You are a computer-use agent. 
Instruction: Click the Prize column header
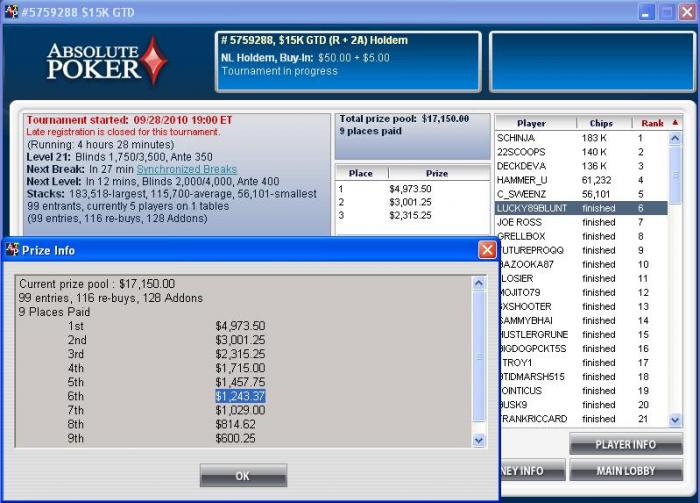pyautogui.click(x=437, y=173)
